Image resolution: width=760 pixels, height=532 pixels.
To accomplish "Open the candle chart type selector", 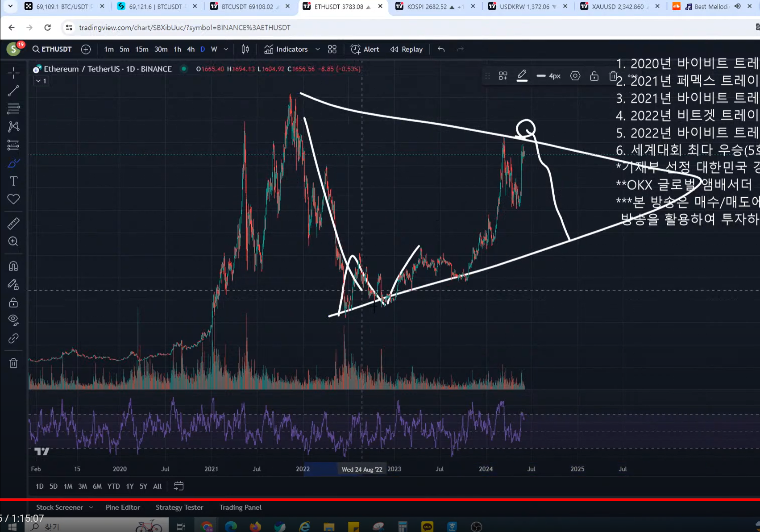I will click(x=245, y=49).
